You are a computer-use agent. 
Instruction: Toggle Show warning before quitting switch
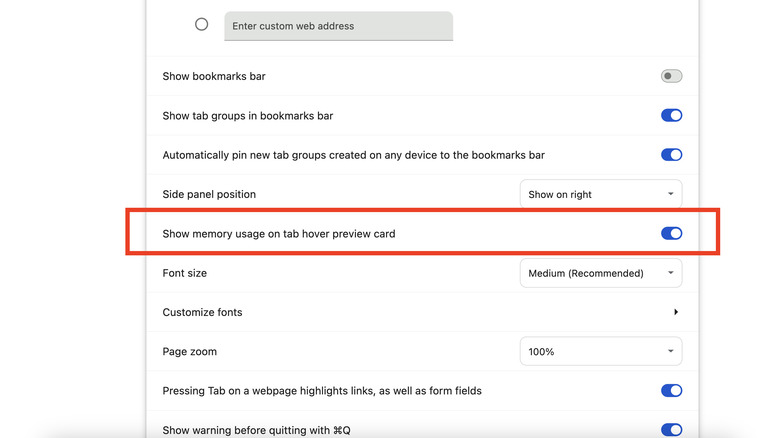[x=671, y=430]
